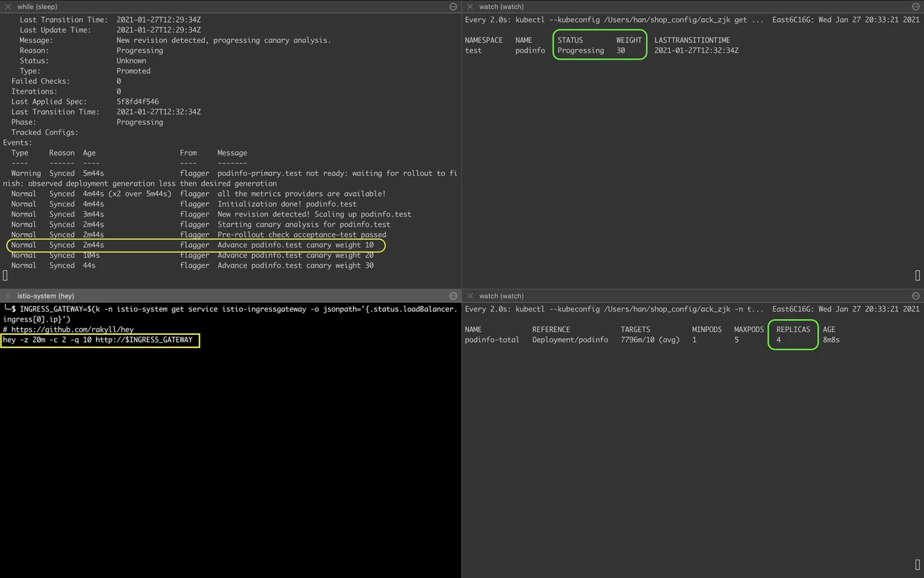Focus the bottom-right 'watch (watch)' pane title

501,296
